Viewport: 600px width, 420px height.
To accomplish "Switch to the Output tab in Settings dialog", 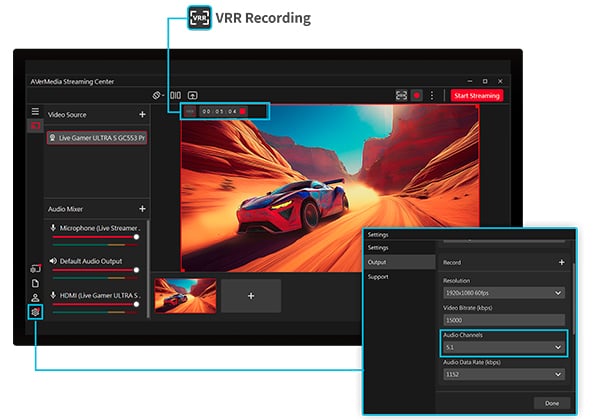I will coord(399,262).
